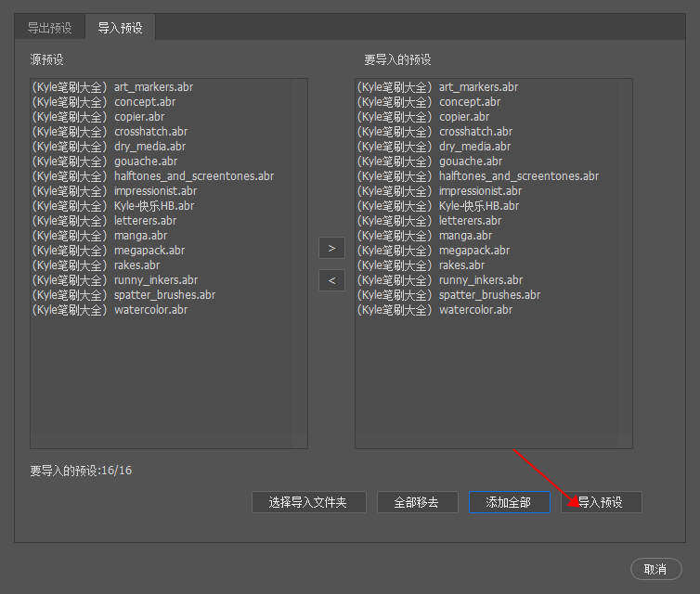
Task: Cancel the dialog with 取消
Action: [x=655, y=569]
